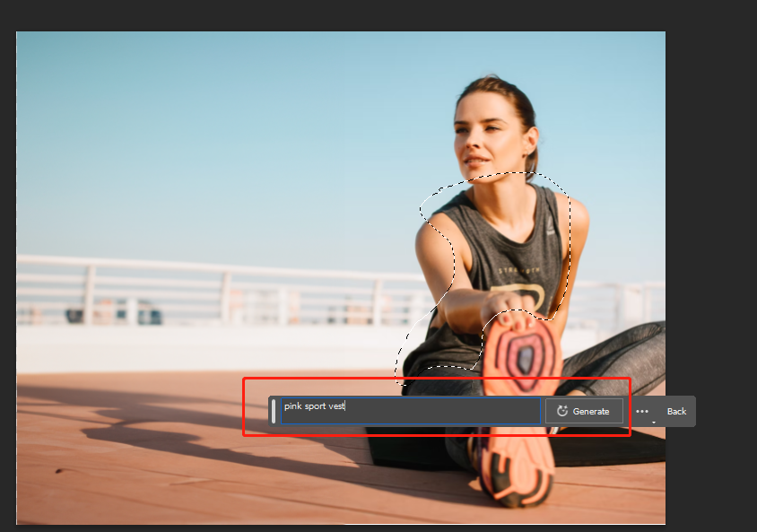Grab the task bar's left drag handle
Viewport: 757px width, 532px height.
tap(274, 411)
